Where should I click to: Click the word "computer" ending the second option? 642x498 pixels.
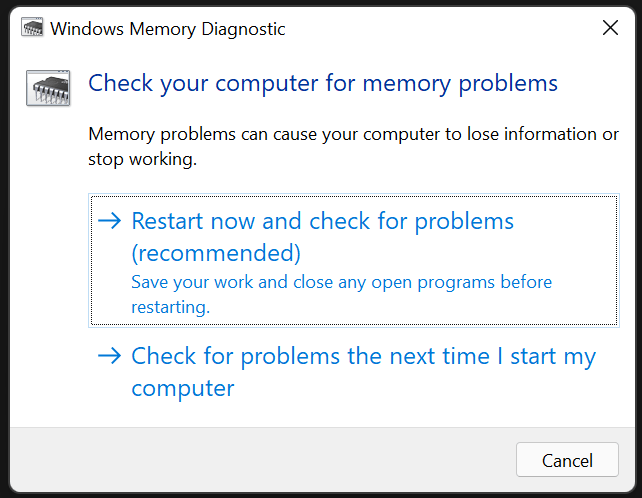[x=183, y=388]
